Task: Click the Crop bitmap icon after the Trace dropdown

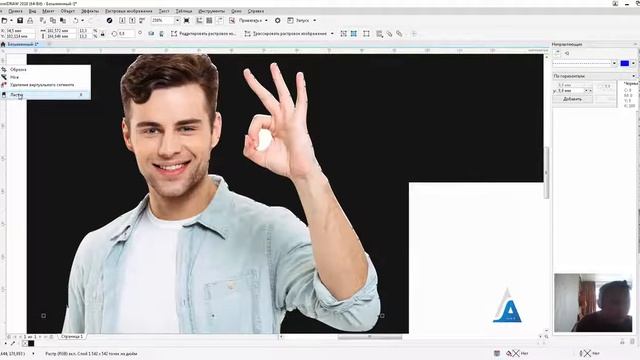Action: point(343,34)
